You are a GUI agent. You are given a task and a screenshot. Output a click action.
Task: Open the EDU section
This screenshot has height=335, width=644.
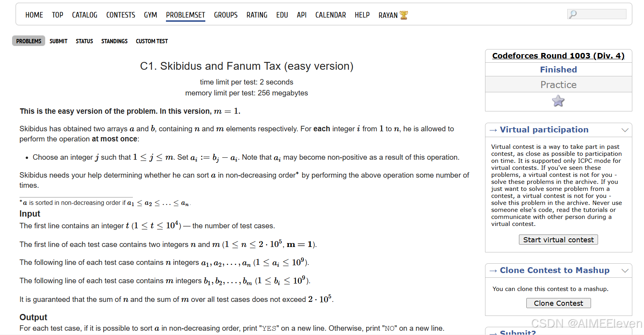tap(282, 15)
